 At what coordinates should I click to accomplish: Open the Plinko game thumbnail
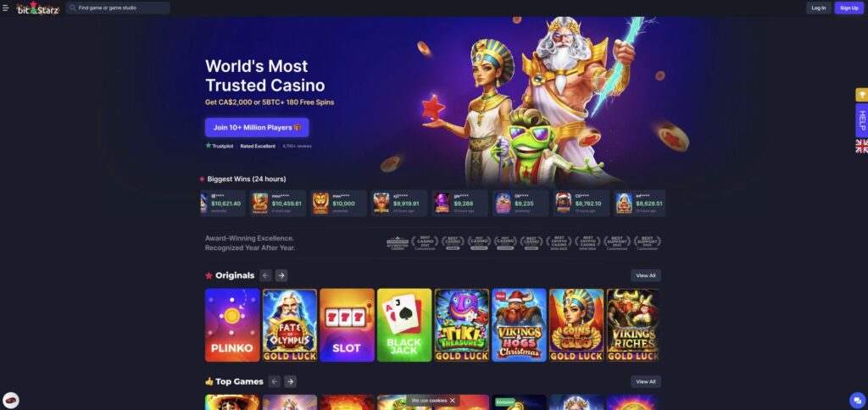(232, 324)
